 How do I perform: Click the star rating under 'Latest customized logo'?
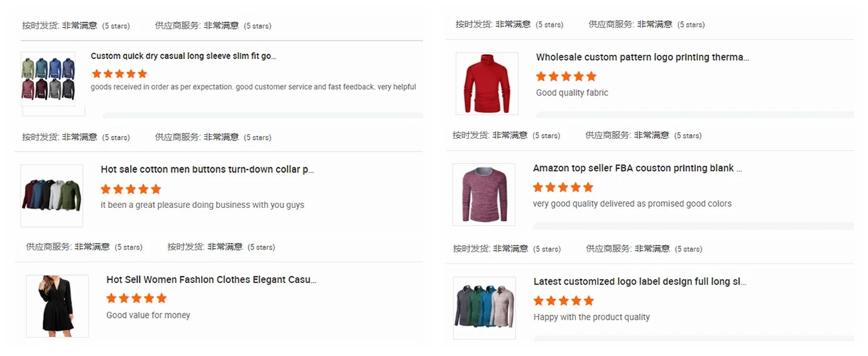pos(563,300)
